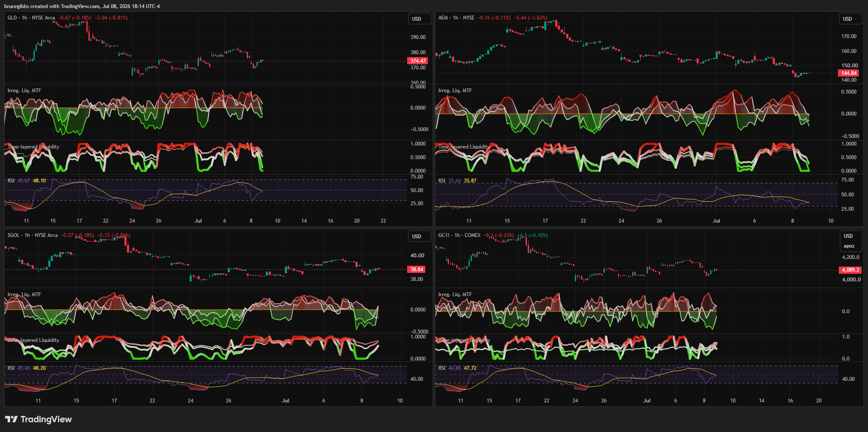Select the GLD · 1h · NYSE Arca symbol title

click(x=31, y=18)
